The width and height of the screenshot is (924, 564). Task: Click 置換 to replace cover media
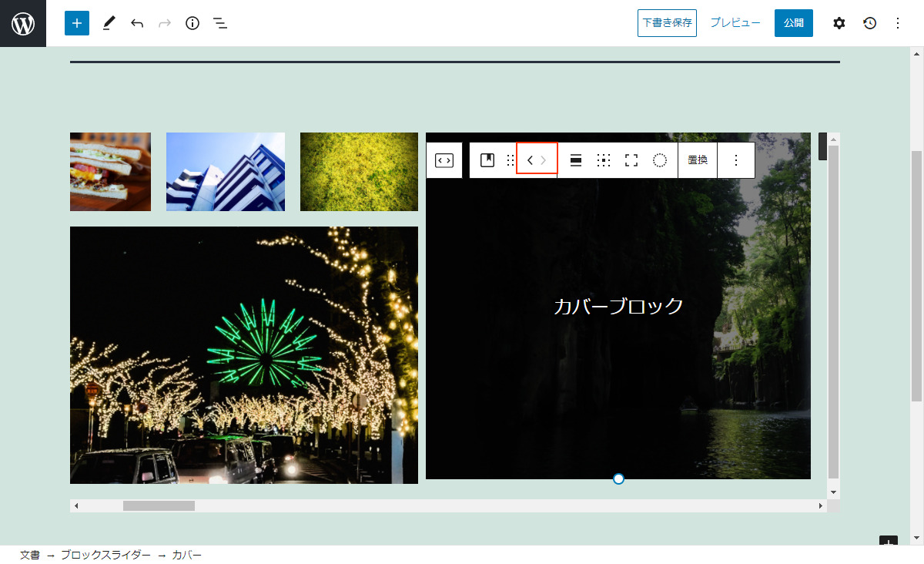click(x=698, y=160)
